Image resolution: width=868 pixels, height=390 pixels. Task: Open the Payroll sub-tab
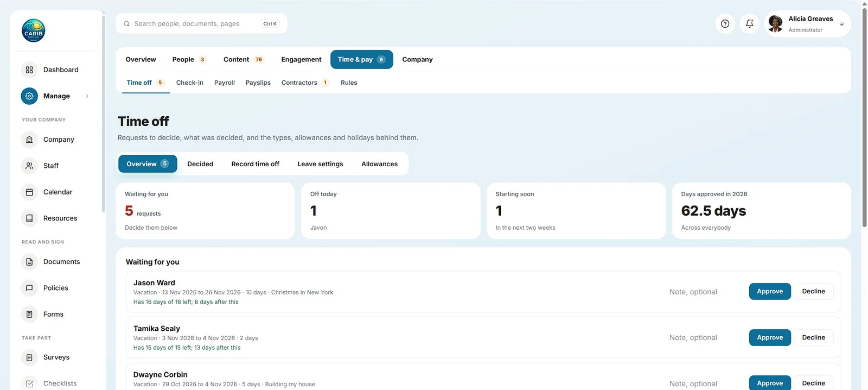[225, 83]
